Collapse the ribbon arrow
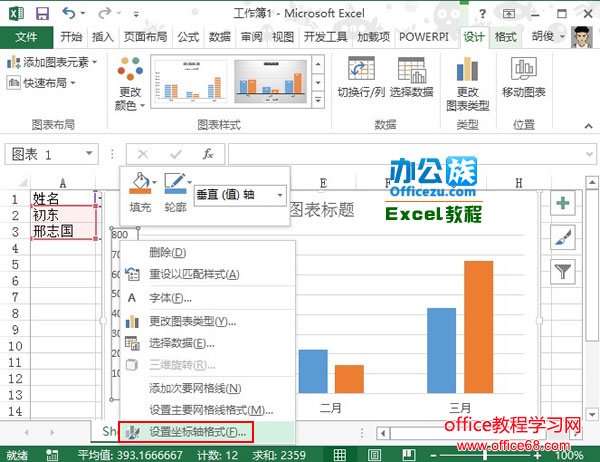Viewport: 600px width, 462px height. coord(588,126)
